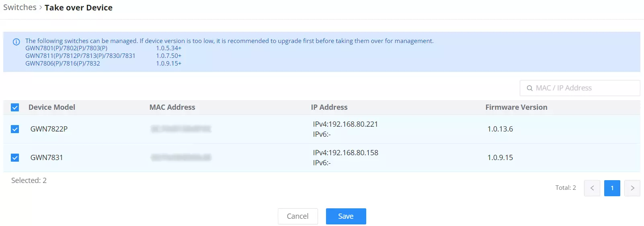Click the IP Address column header

click(329, 107)
